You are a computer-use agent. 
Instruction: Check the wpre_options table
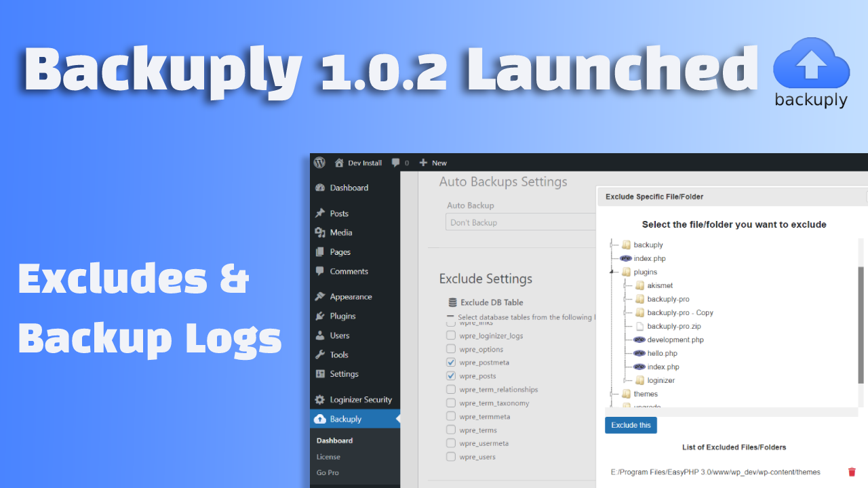(x=451, y=348)
